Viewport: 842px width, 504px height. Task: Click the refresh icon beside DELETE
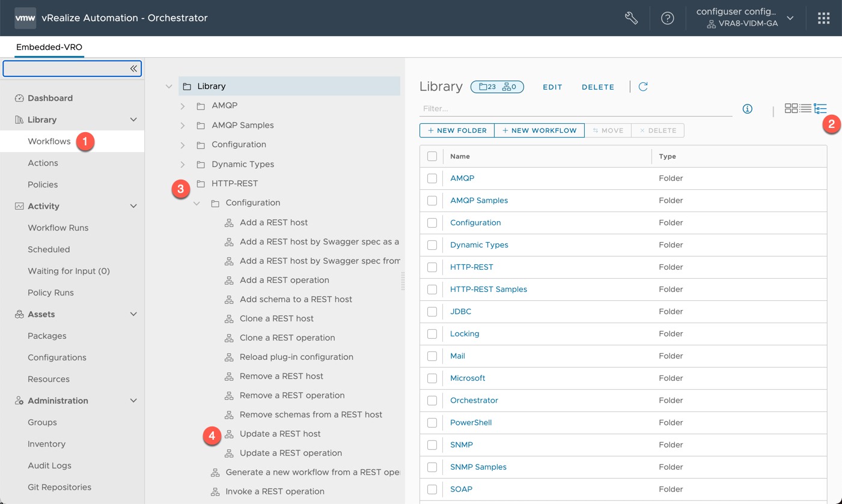(643, 87)
